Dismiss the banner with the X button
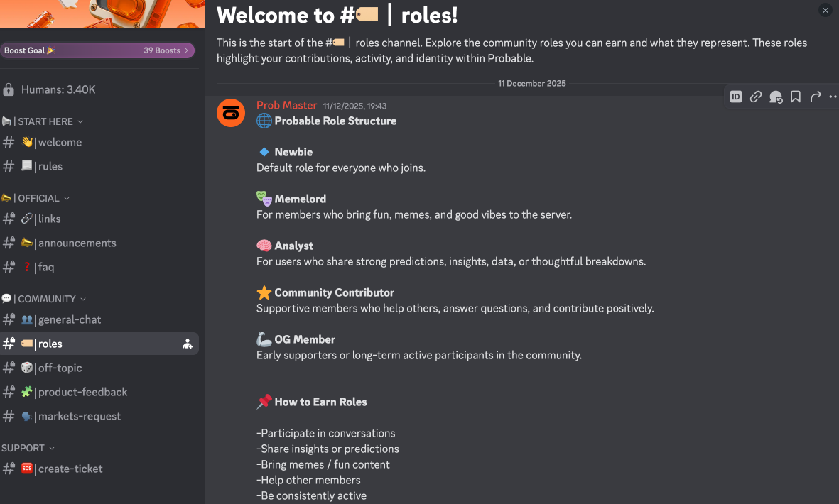Screen dimensions: 839x504 [825, 10]
